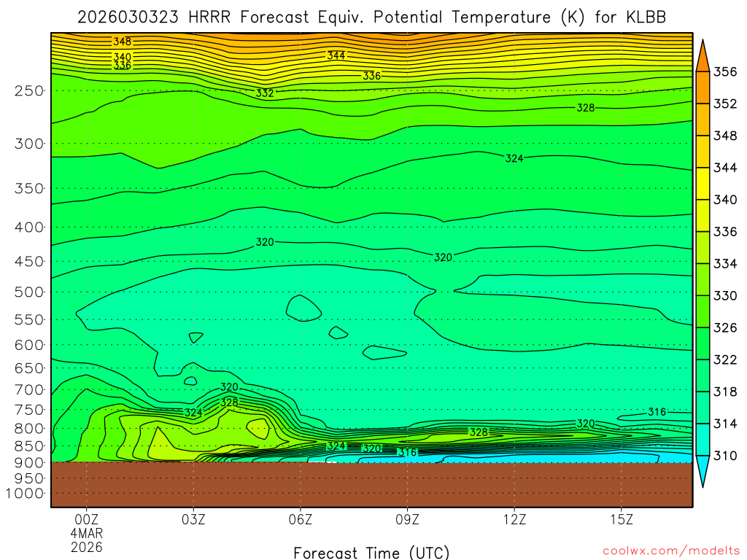
Task: Click the 12Z time axis label
Action: coord(514,519)
